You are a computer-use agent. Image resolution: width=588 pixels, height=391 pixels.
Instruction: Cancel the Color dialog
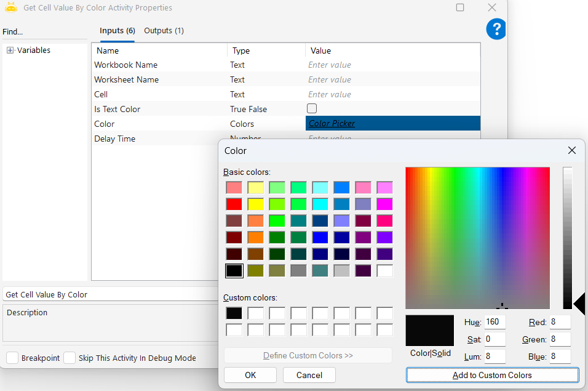[x=309, y=375]
